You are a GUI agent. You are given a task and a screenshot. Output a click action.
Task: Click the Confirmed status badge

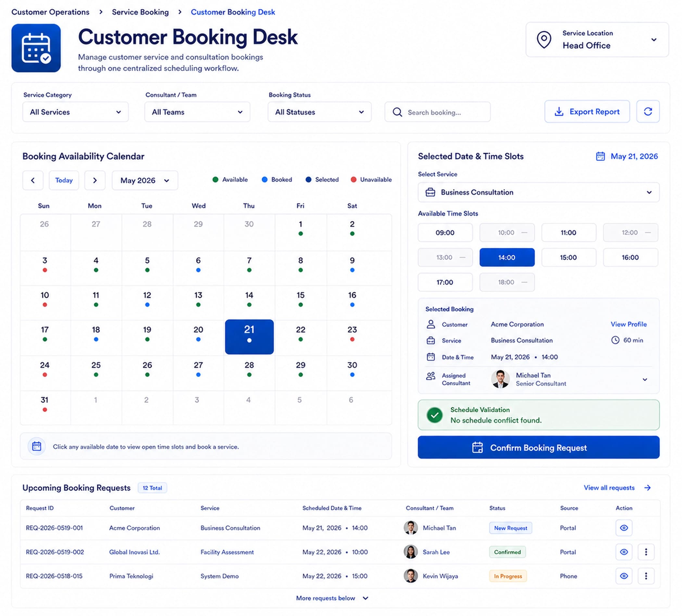click(507, 552)
